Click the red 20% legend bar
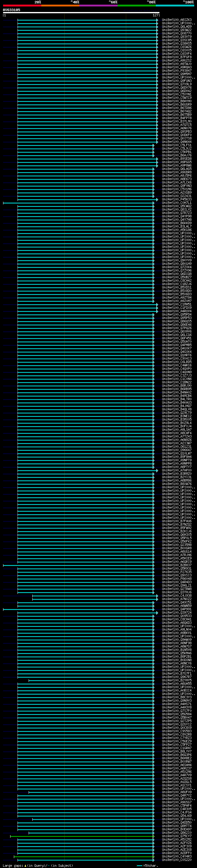 coord(22,6)
